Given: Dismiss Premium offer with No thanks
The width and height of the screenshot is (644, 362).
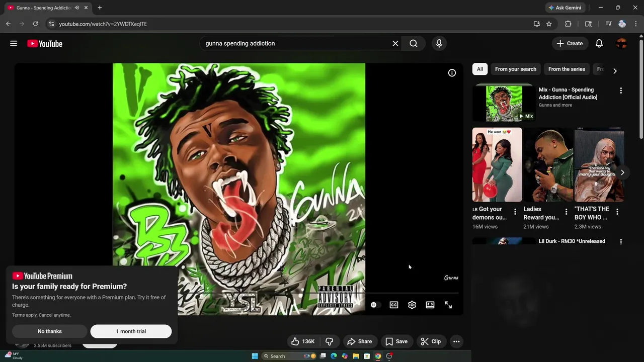Looking at the screenshot, I should click(x=50, y=331).
